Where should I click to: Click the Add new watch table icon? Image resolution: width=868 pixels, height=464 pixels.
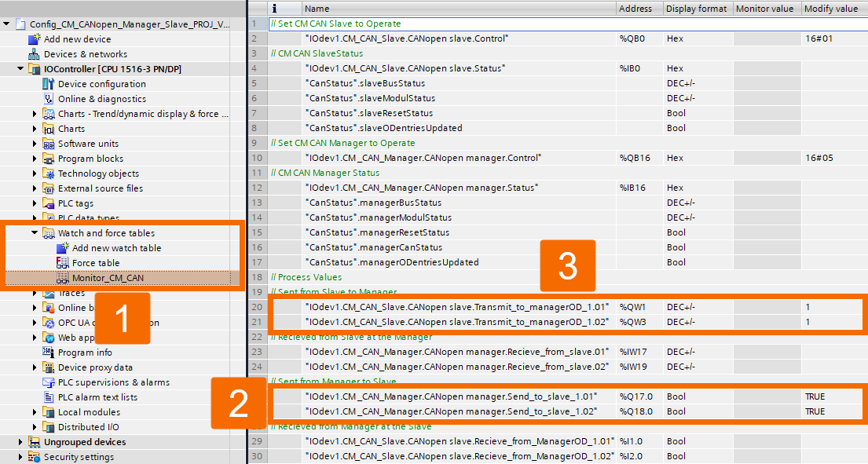63,248
